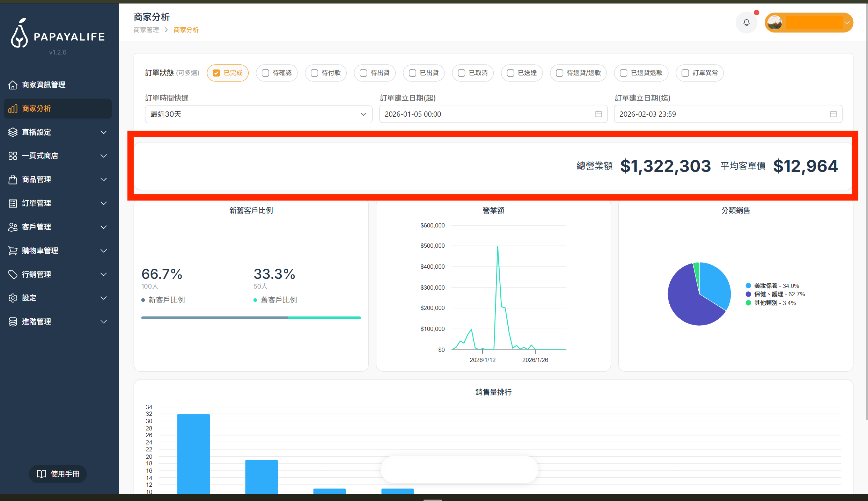
Task: Click the 美妝保養 blue legend swatch
Action: pyautogui.click(x=748, y=286)
